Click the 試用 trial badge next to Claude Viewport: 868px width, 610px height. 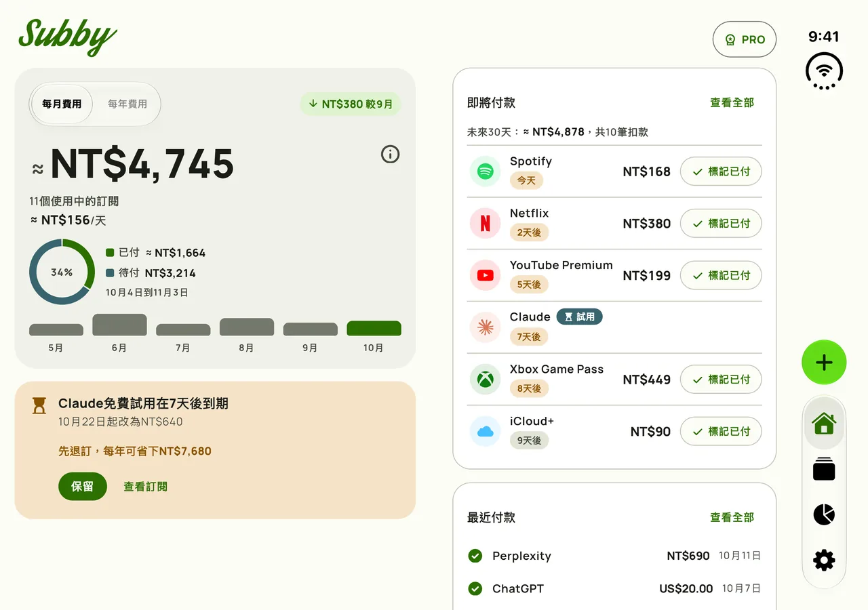pos(579,317)
